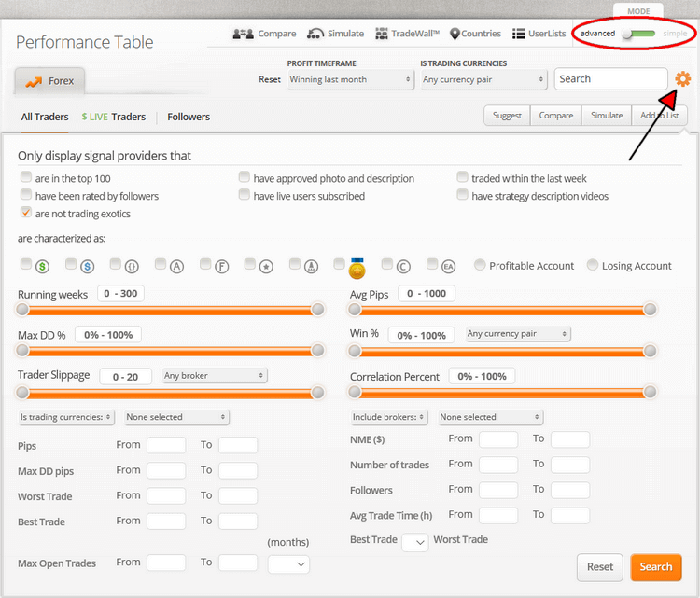The image size is (700, 598).
Task: Open the Max Open Trades months dropdown
Action: [288, 564]
